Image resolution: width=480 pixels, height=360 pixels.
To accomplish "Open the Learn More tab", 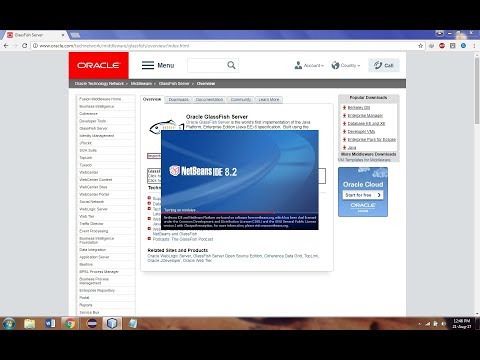I will coord(269,100).
